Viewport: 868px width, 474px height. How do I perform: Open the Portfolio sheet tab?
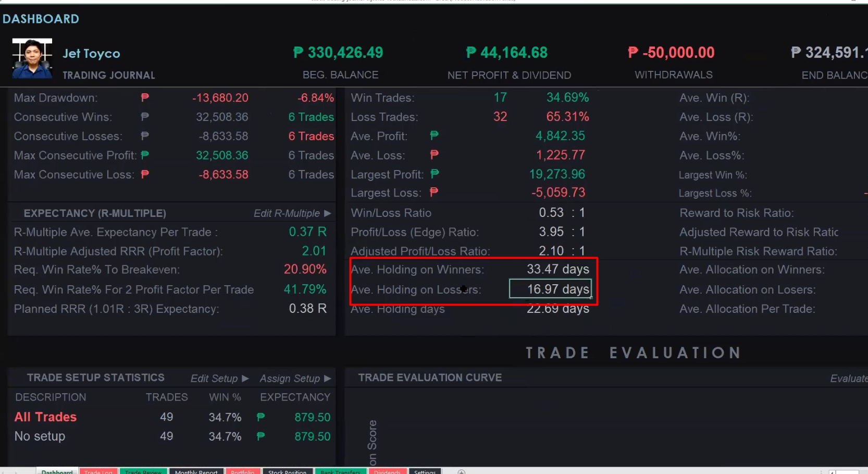click(x=242, y=471)
